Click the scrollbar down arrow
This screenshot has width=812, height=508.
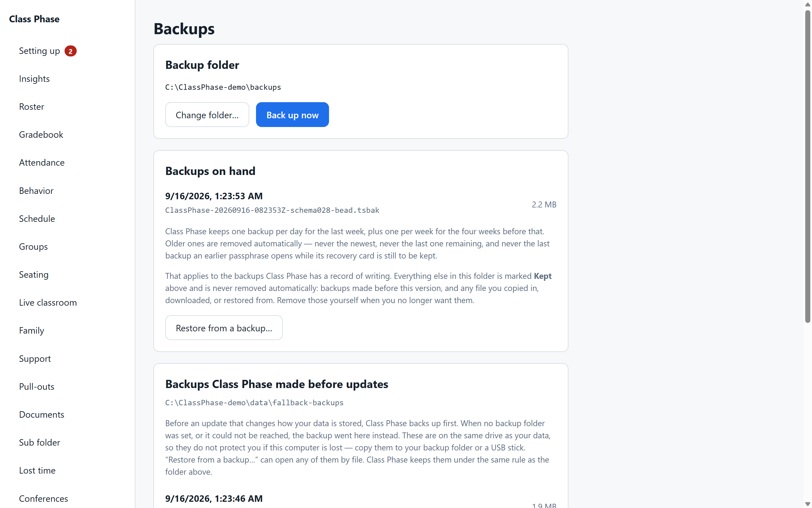[808, 504]
